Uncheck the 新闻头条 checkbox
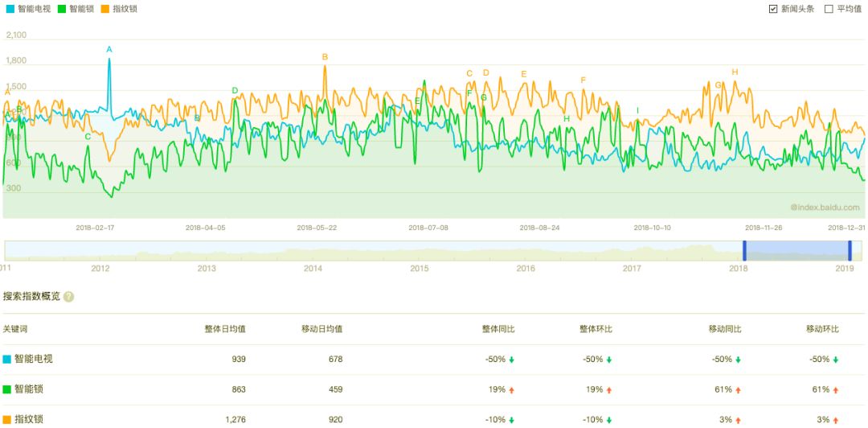Viewport: 868px width, 428px height. click(x=773, y=9)
